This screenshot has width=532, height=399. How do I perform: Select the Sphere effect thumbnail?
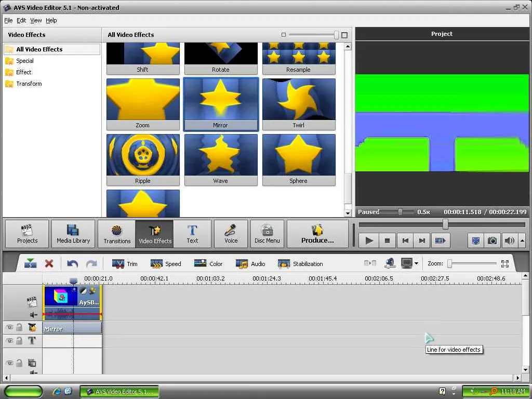click(299, 160)
